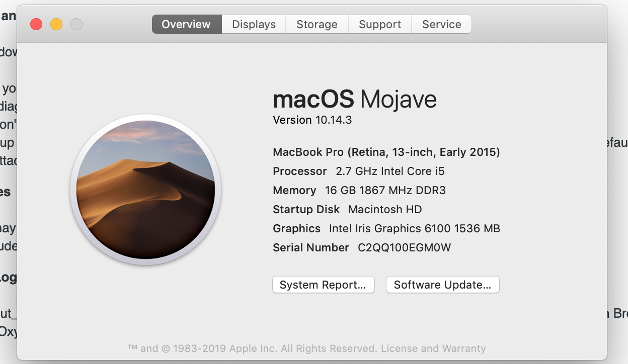This screenshot has height=364, width=628.
Task: Click the macOS Mojave desert dune icon
Action: (145, 190)
